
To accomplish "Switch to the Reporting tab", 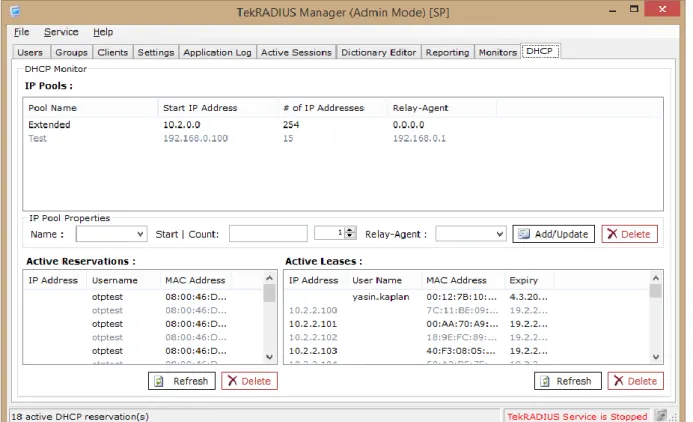I will coord(447,52).
